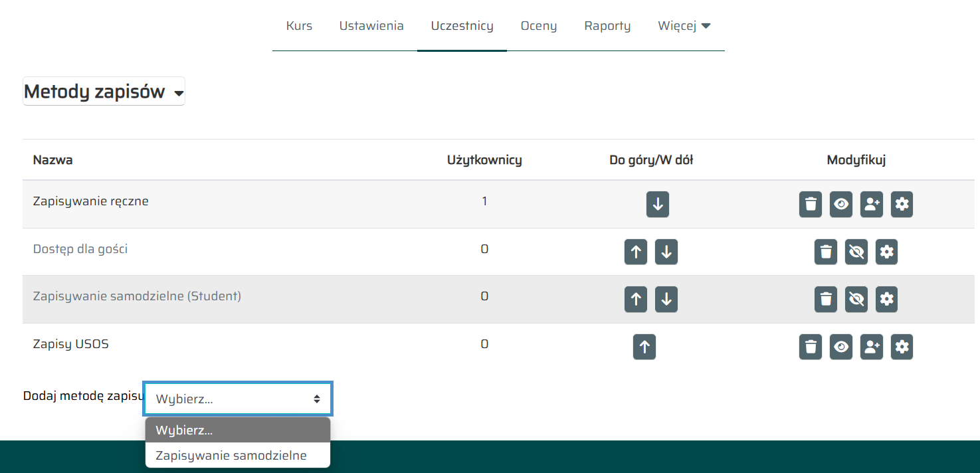The height and width of the screenshot is (473, 980).
Task: Enable Zapisywanie samodzielne (Student) via crossed-eye icon
Action: pos(856,300)
